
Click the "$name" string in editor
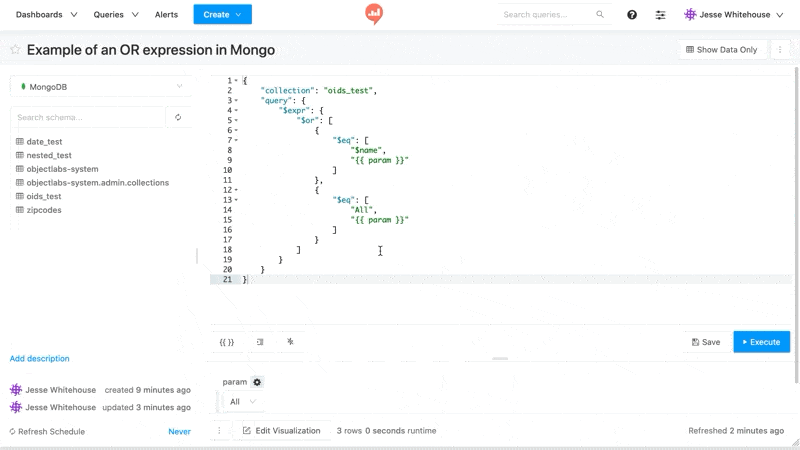pos(366,150)
